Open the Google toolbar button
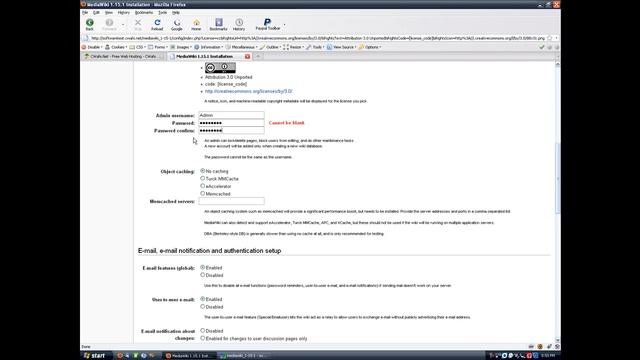 tap(176, 24)
